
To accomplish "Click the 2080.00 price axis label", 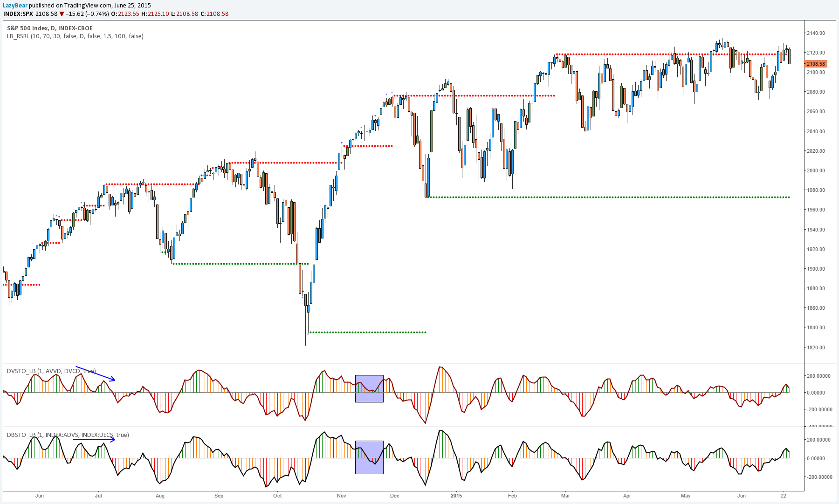I will (x=816, y=92).
